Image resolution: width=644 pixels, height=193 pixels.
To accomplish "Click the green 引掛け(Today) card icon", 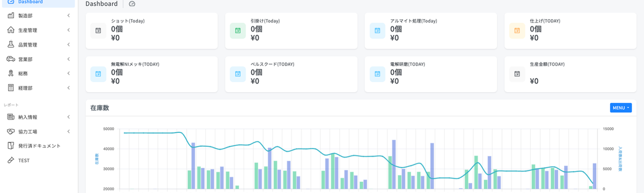I will click(237, 31).
